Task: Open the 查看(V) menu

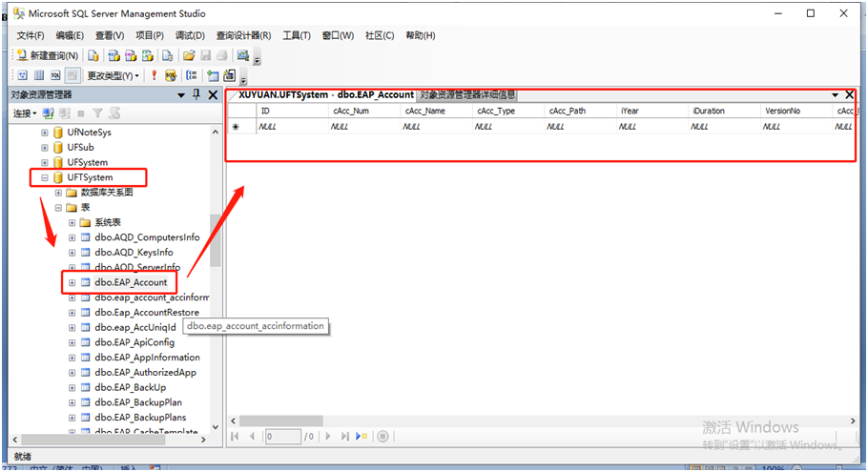Action: 110,35
